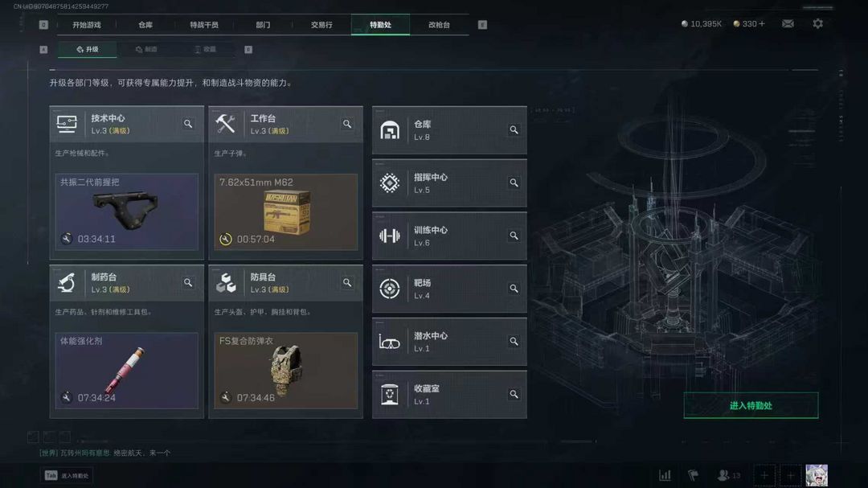Select the 升级 sub-tab
Screen dimensions: 868x488
point(88,49)
